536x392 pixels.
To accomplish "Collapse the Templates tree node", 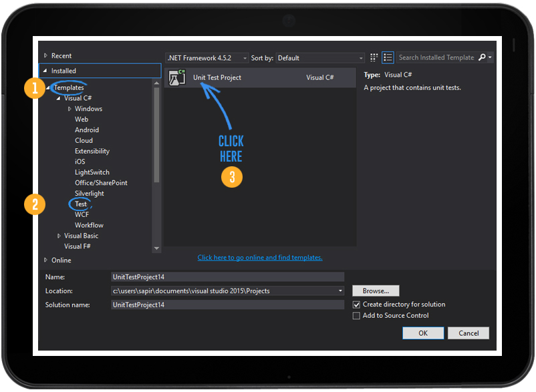I will pyautogui.click(x=48, y=87).
